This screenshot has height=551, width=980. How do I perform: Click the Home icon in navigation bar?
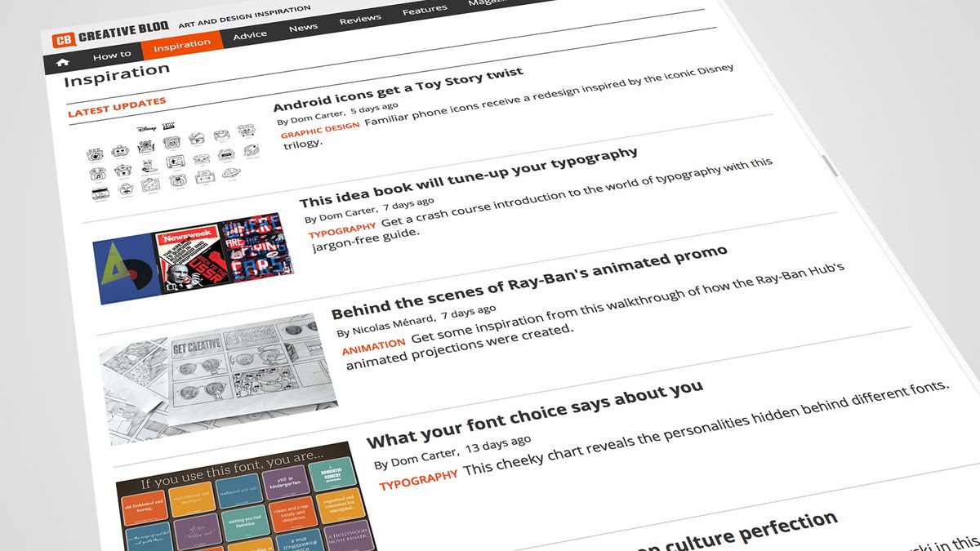[63, 60]
